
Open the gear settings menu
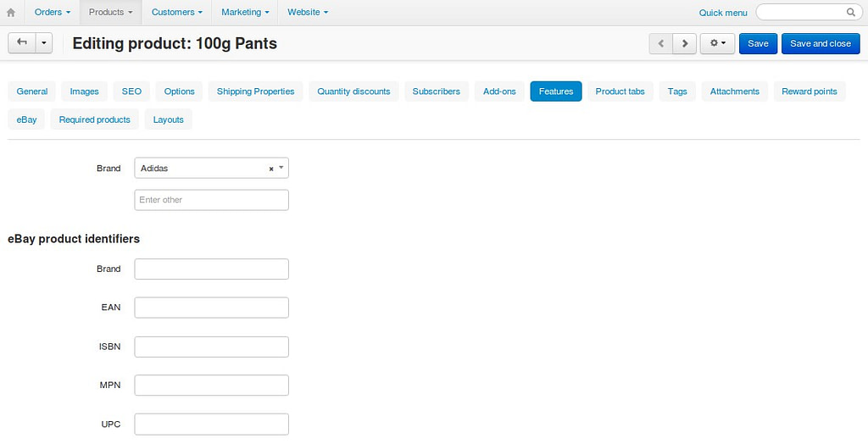coord(717,44)
